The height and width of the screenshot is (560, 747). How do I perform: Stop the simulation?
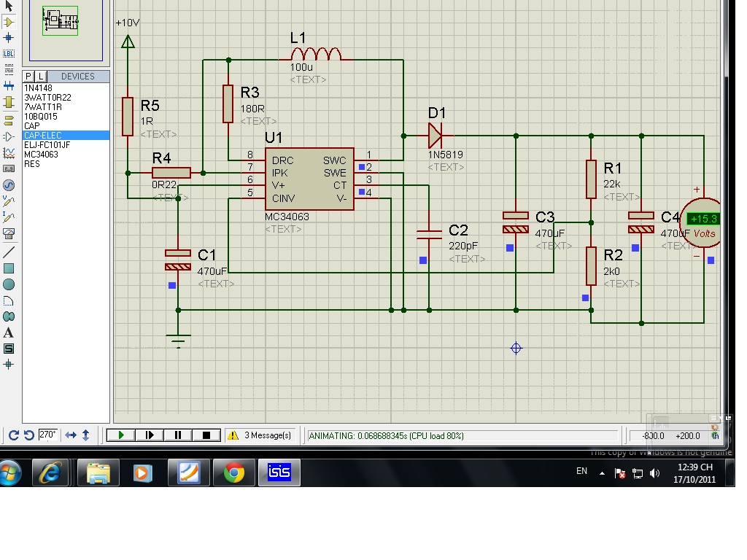tap(206, 435)
